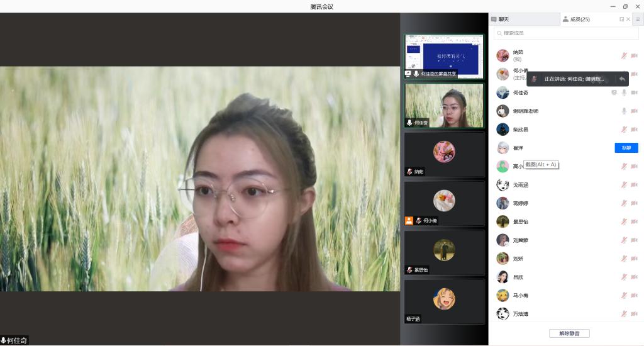This screenshot has width=644, height=346.
Task: Toggle camera icon for 纳茹
Action: tap(634, 55)
